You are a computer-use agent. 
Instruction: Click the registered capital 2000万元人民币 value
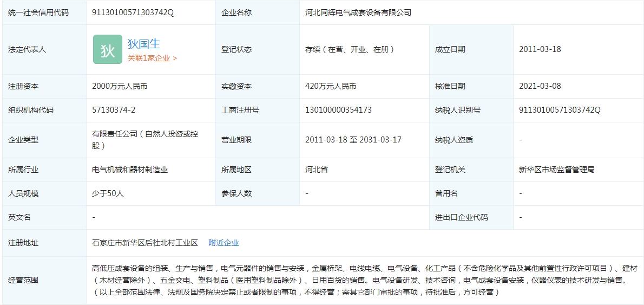click(120, 86)
